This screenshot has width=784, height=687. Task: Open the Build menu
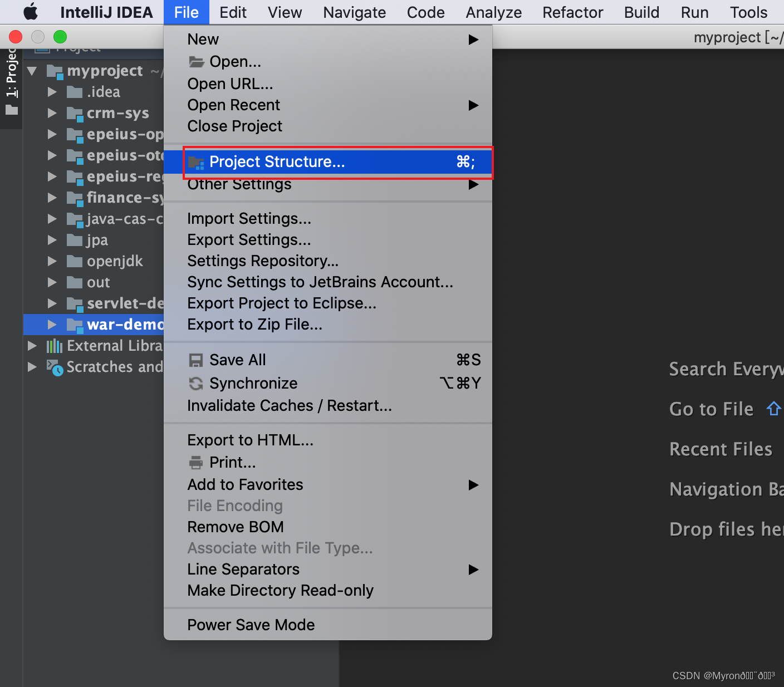(641, 12)
